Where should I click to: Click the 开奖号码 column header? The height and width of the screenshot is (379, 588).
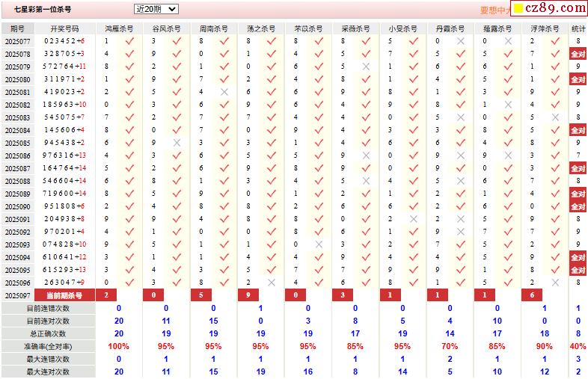[64, 29]
